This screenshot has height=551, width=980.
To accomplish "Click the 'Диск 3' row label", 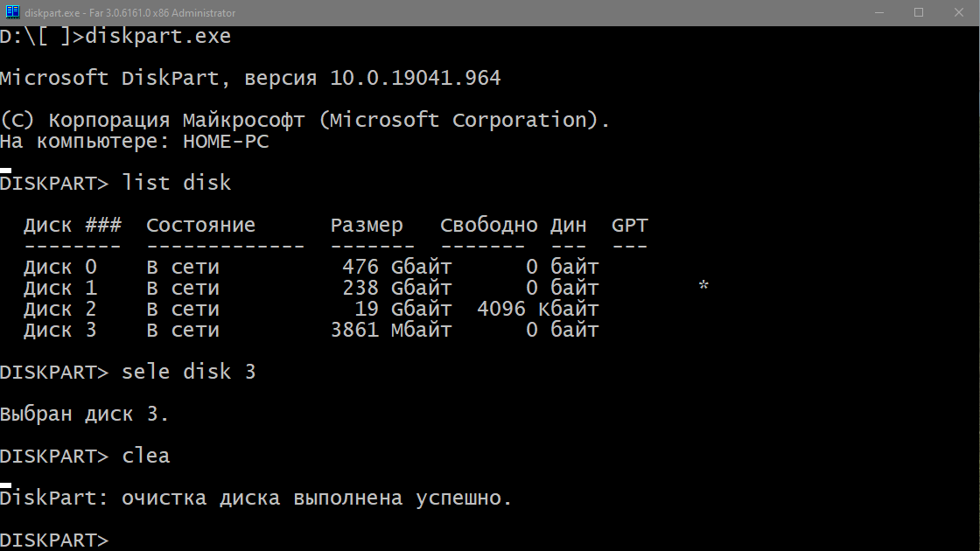I will click(60, 330).
